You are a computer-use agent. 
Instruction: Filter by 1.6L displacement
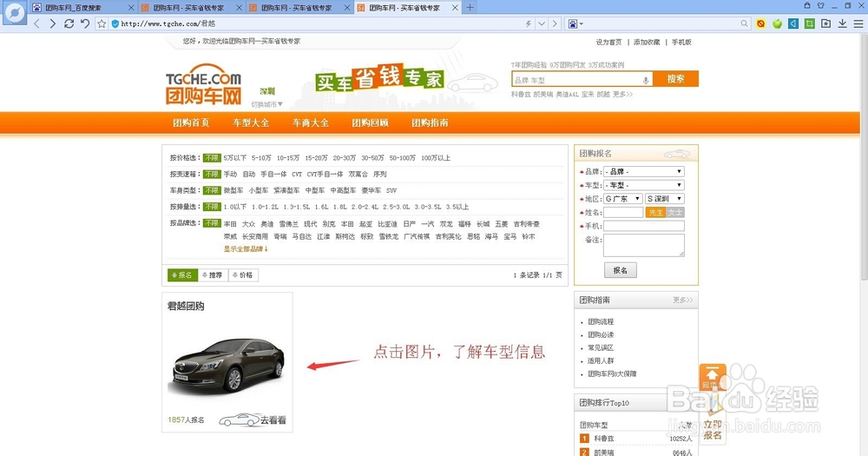click(x=322, y=207)
